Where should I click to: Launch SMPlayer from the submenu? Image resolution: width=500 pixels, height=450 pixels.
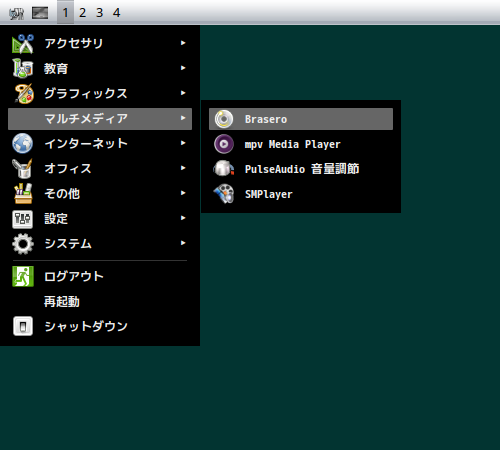301,194
